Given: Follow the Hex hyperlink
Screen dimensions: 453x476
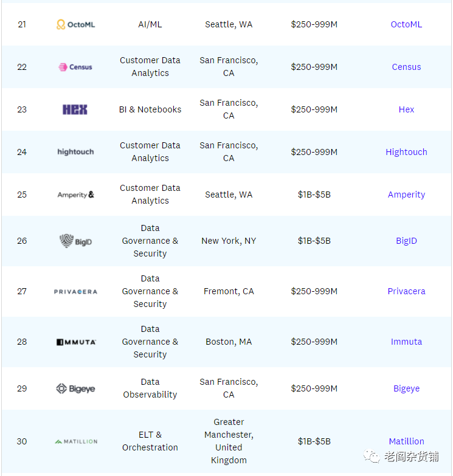Looking at the screenshot, I should click(406, 109).
